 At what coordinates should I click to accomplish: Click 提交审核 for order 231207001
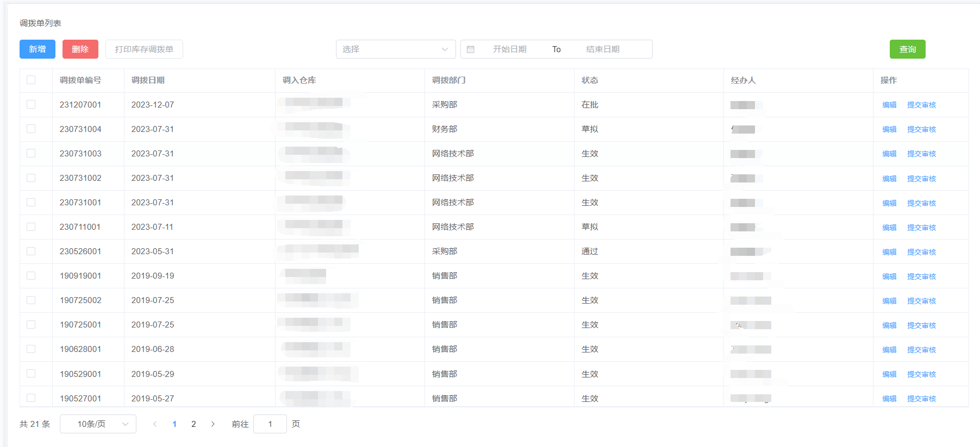921,105
